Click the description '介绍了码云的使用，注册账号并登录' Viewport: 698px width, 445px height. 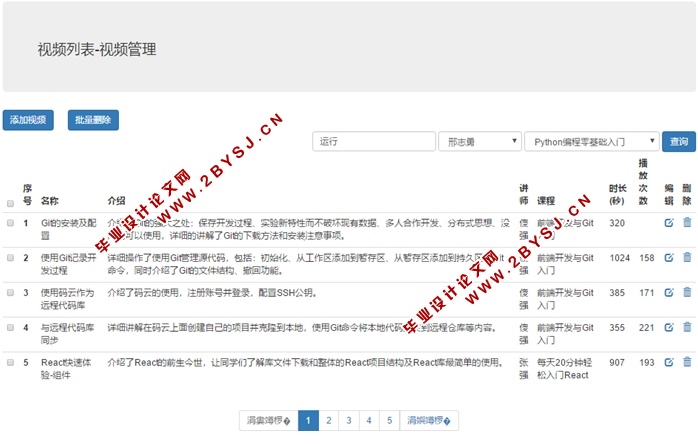(x=212, y=292)
